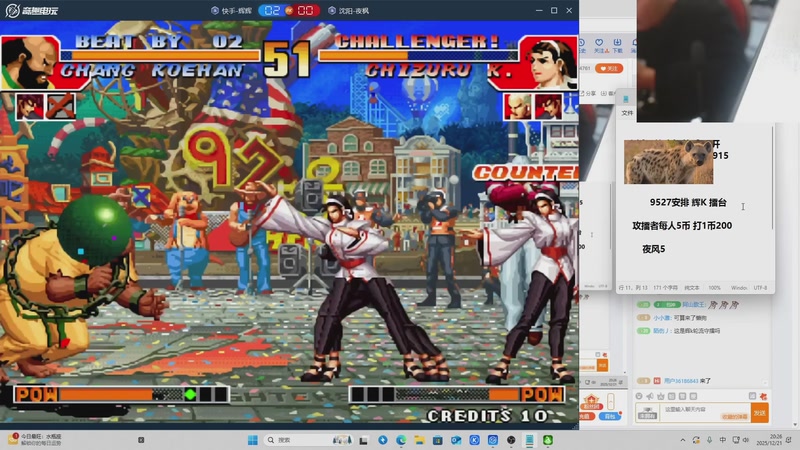Click the emoji icon in chat toolbar

point(639,396)
